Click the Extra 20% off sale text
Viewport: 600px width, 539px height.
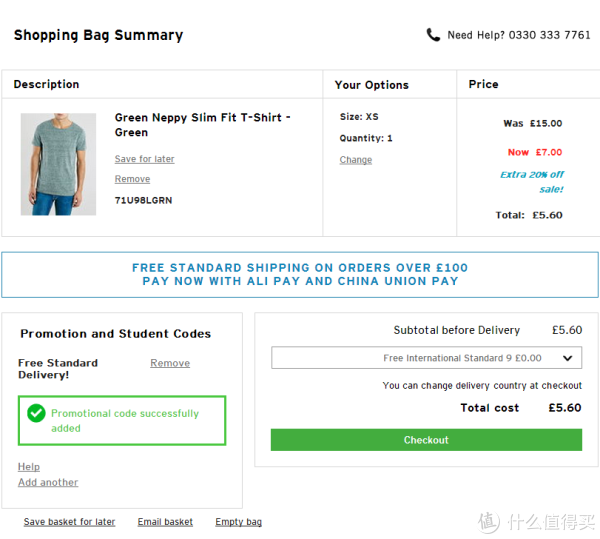pyautogui.click(x=532, y=182)
